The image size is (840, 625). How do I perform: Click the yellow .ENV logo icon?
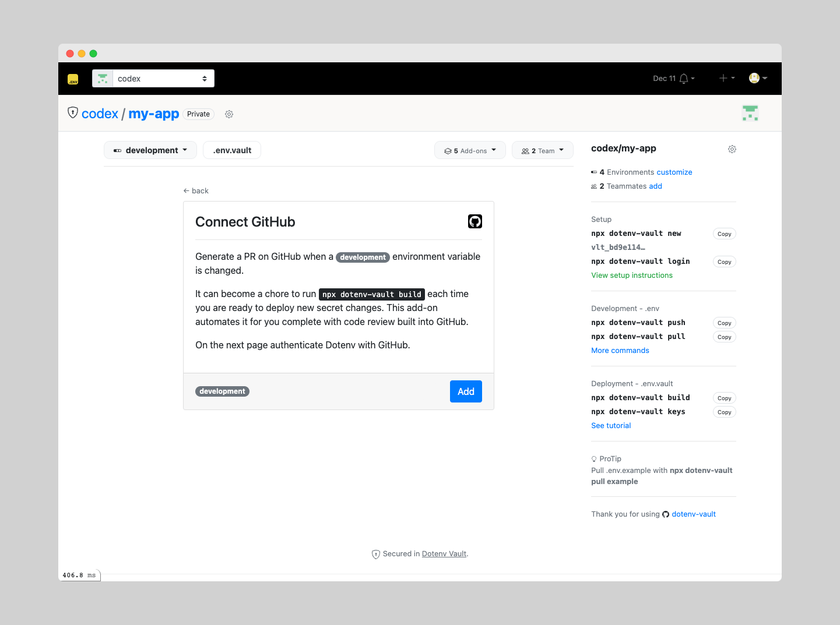pyautogui.click(x=73, y=79)
